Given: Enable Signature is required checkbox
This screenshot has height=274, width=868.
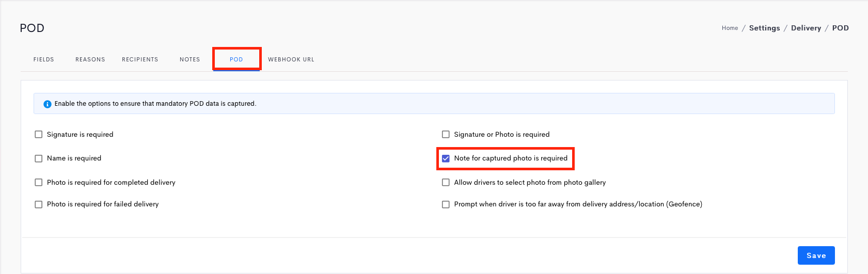Looking at the screenshot, I should coord(38,134).
